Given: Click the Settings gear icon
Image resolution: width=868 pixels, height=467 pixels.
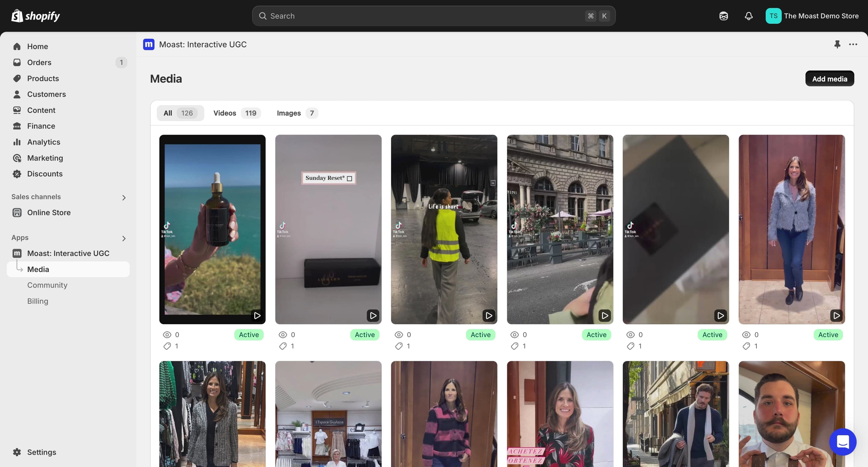Looking at the screenshot, I should click(17, 452).
